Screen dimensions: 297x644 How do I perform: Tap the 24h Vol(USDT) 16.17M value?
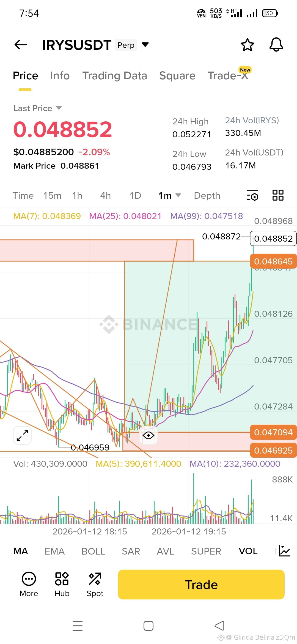coord(241,165)
